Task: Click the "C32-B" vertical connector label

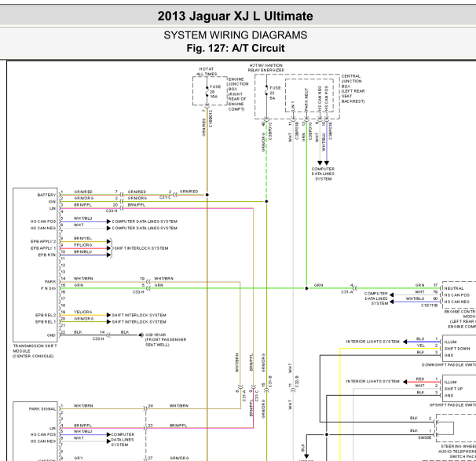Action: [x=297, y=381]
